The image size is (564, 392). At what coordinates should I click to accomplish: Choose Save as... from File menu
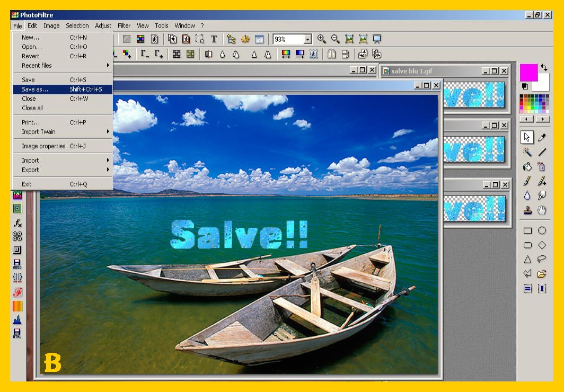coord(35,89)
